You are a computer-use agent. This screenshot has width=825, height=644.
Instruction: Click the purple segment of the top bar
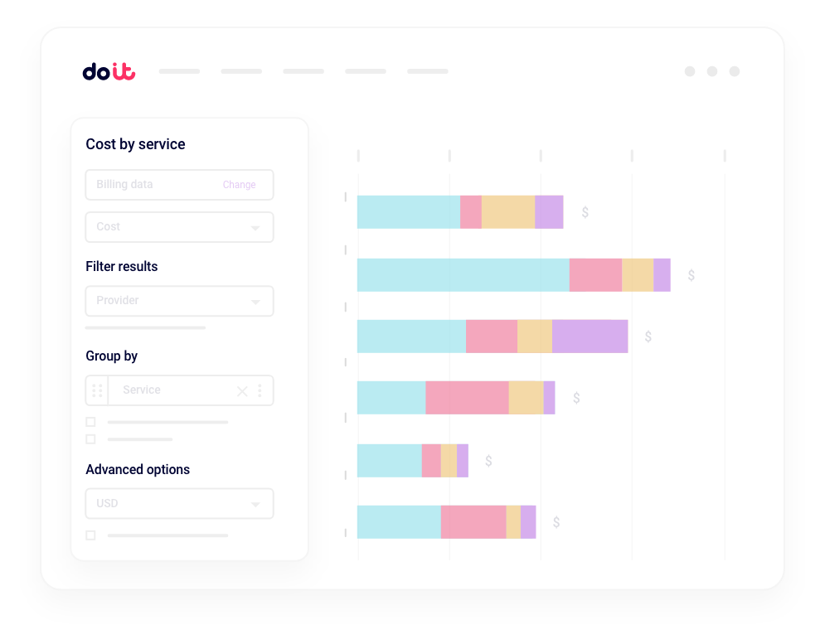pyautogui.click(x=549, y=212)
